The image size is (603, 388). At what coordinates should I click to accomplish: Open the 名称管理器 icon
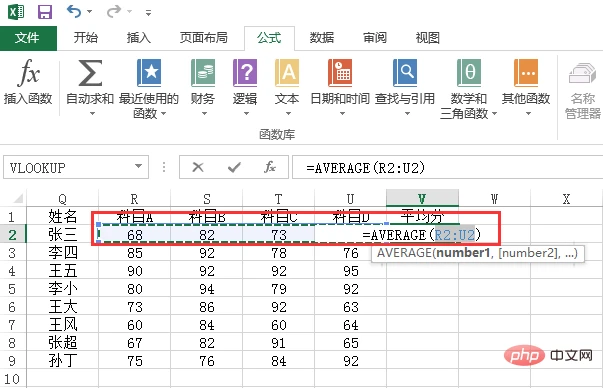click(x=582, y=73)
